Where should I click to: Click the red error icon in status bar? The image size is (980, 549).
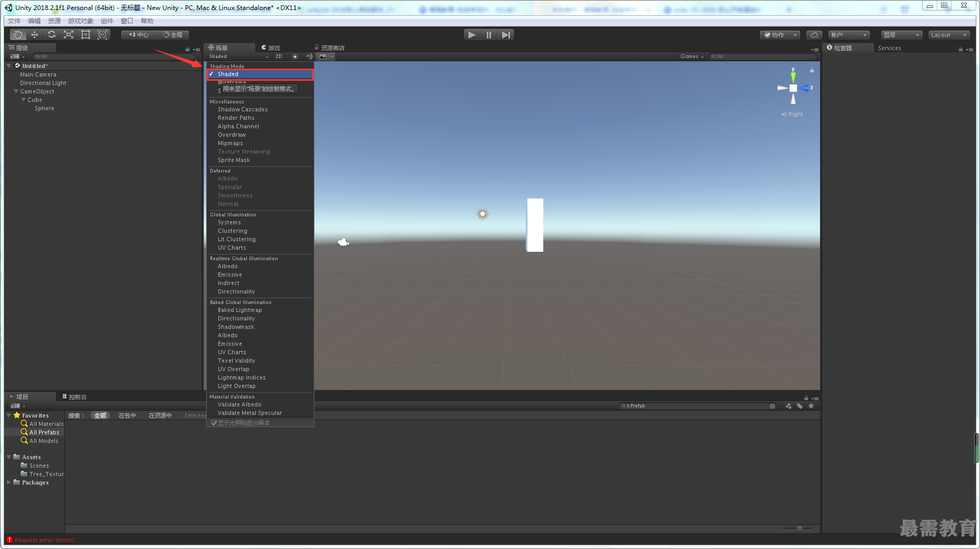click(9, 539)
